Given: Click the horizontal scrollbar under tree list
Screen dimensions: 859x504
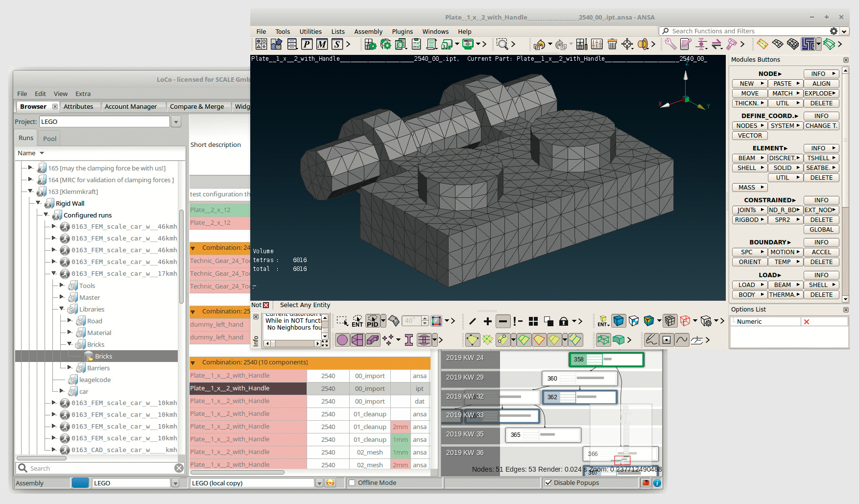Looking at the screenshot, I should tap(42, 458).
